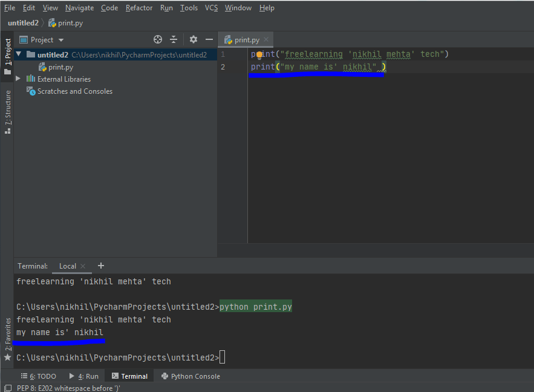The image size is (534, 392).
Task: Click the untitled2 folder icon in tree
Action: pyautogui.click(x=31, y=54)
